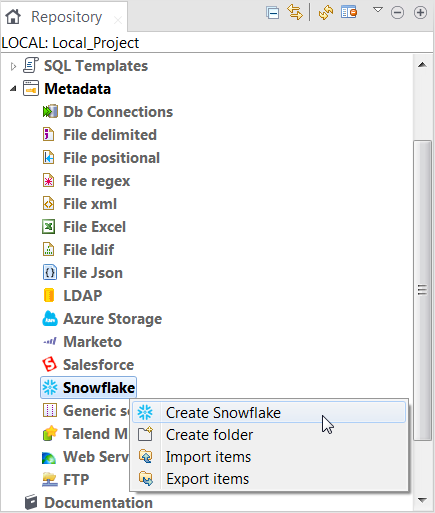Image resolution: width=435 pixels, height=513 pixels.
Task: Select Marketo text in tree
Action: [x=93, y=342]
